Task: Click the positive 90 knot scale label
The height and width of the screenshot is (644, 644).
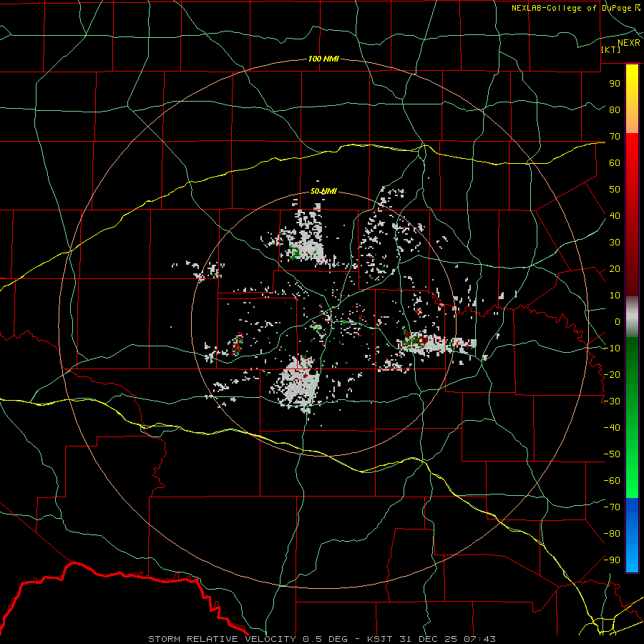Action: pyautogui.click(x=615, y=84)
